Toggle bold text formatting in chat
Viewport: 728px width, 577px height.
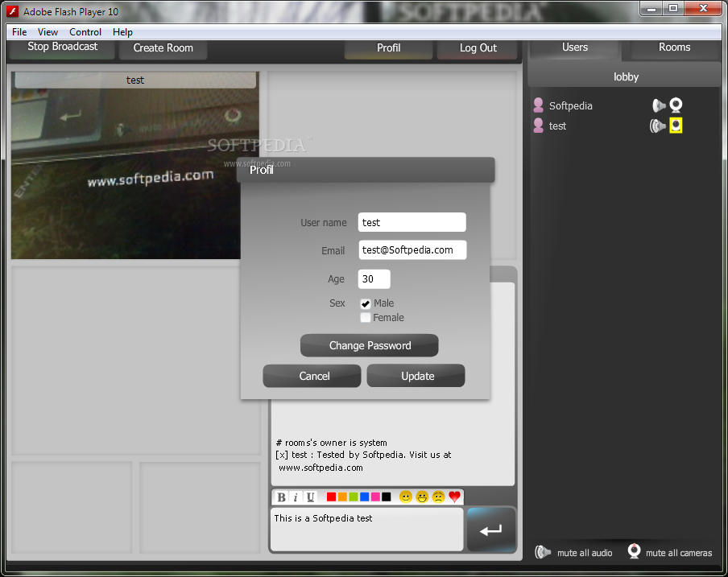[281, 497]
